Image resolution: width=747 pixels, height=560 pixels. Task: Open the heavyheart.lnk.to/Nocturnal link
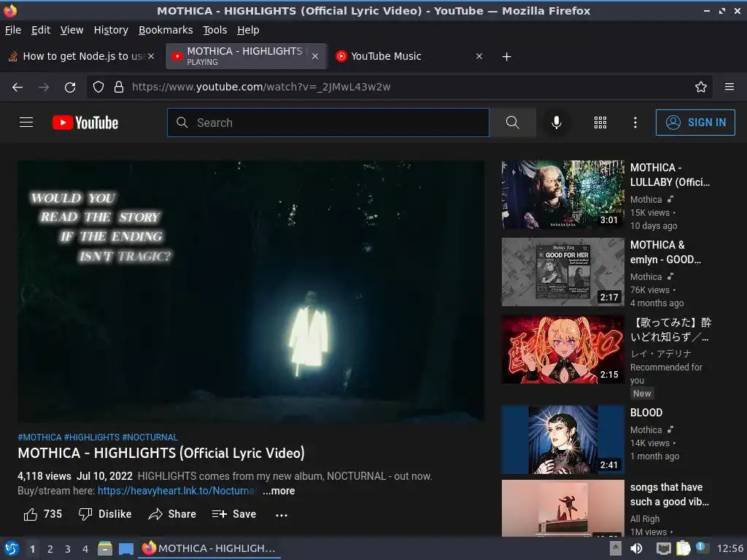coord(177,491)
